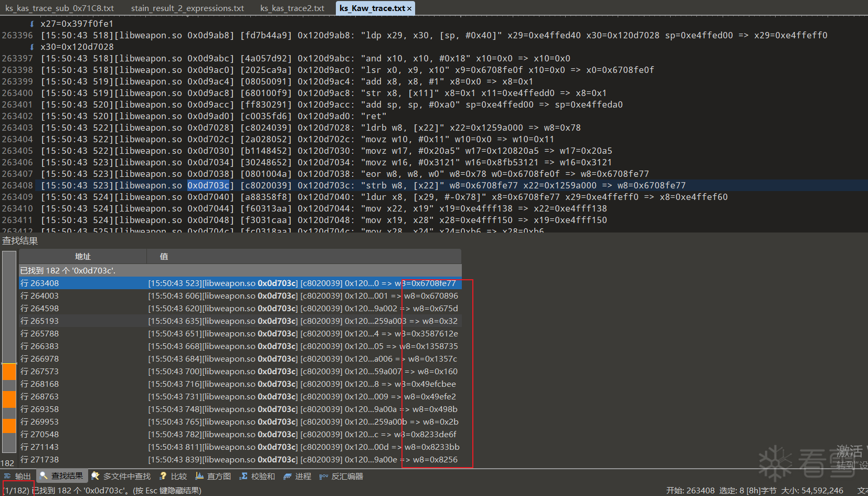Click editor line number 263400
Viewport: 868px width, 496px height.
pyautogui.click(x=17, y=93)
